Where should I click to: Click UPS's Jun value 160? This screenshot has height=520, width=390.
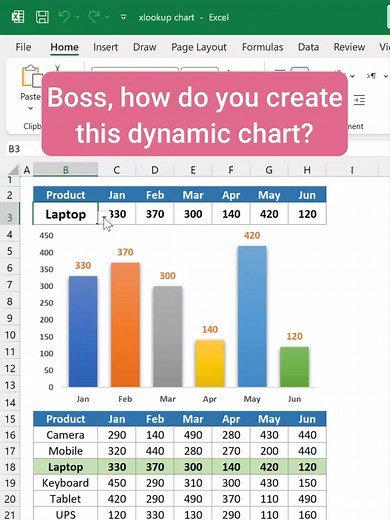(x=307, y=514)
